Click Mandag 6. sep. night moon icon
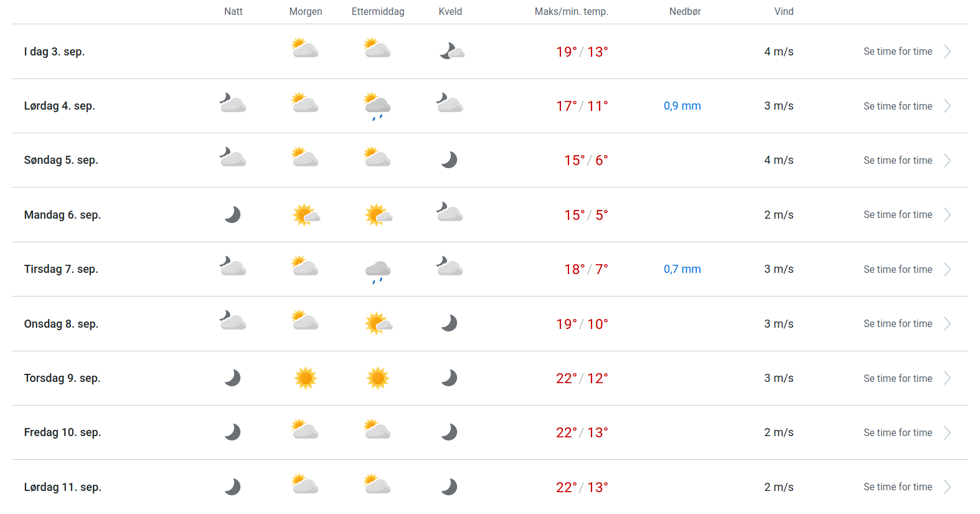The width and height of the screenshot is (980, 514). pos(232,215)
